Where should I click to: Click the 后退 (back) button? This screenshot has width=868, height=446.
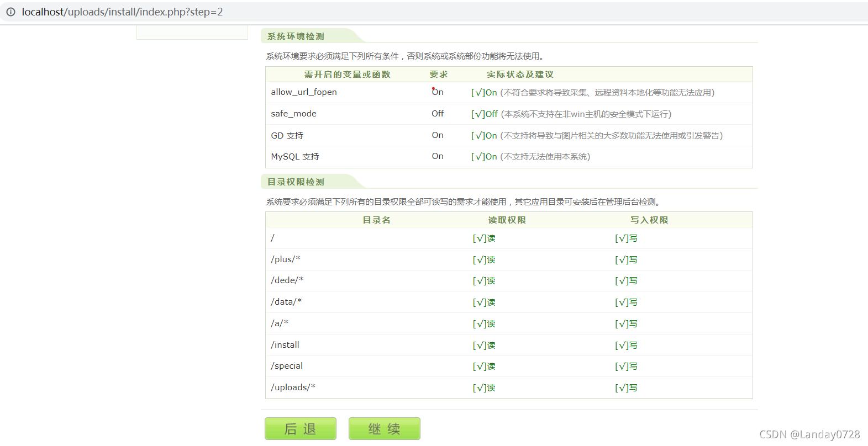tap(301, 428)
